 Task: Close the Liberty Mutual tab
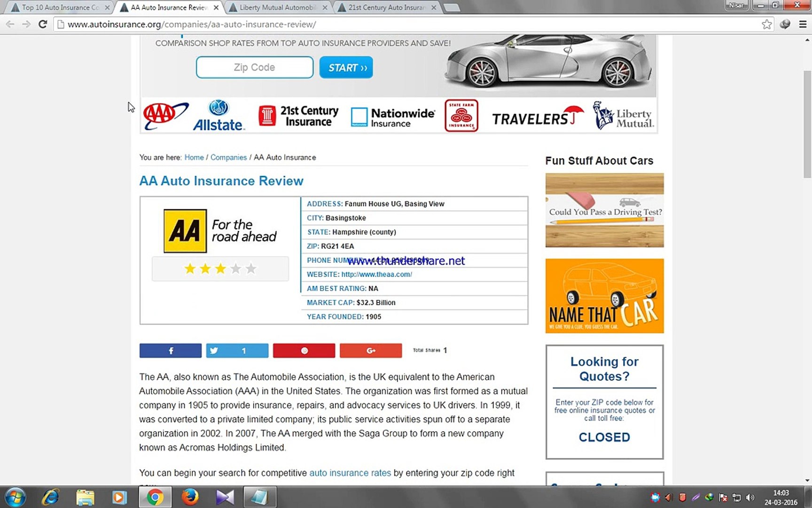[x=325, y=8]
